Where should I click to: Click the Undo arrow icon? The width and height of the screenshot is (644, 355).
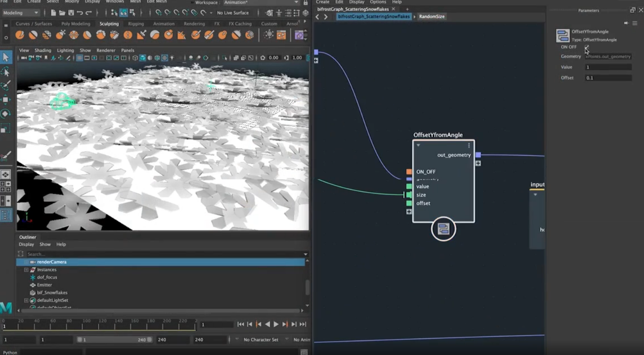point(80,13)
